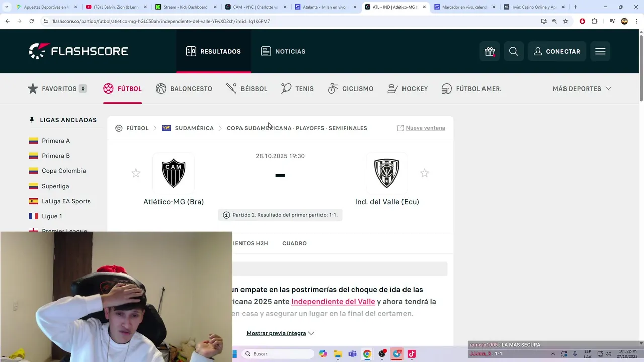Open the tab search dropdown arrow
Image resolution: width=644 pixels, height=362 pixels.
pyautogui.click(x=7, y=7)
